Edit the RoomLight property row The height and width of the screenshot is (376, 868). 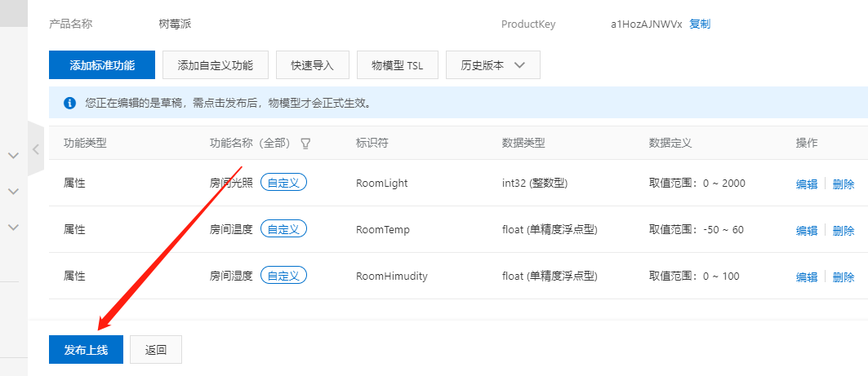pos(806,184)
